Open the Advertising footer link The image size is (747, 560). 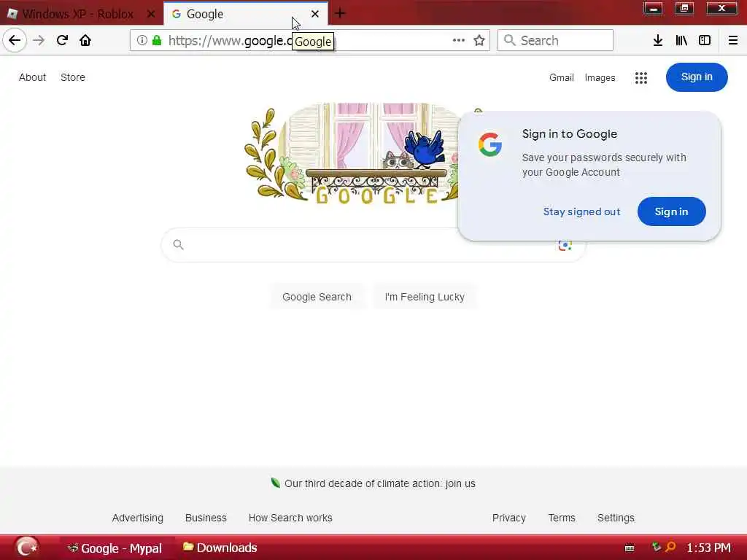pyautogui.click(x=138, y=518)
